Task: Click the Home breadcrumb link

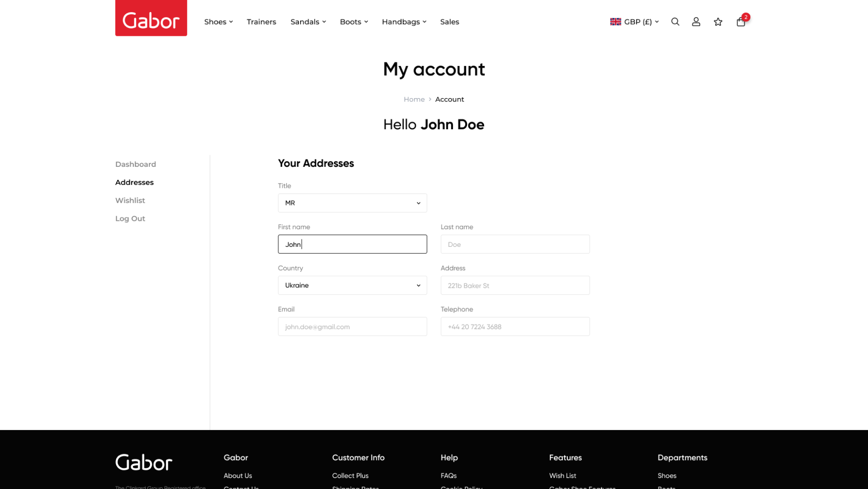Action: pyautogui.click(x=414, y=99)
